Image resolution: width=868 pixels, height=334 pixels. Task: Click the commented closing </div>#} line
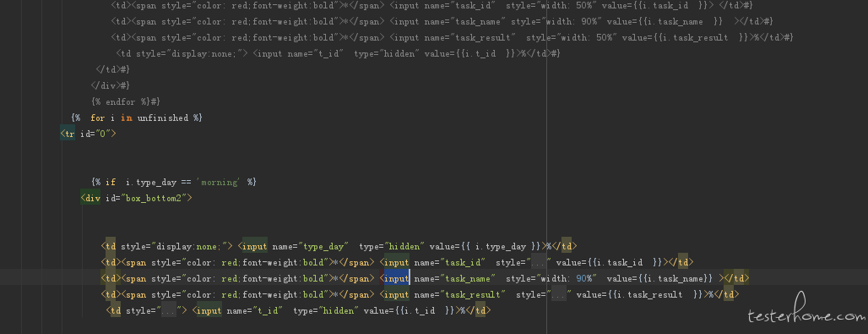(x=111, y=86)
